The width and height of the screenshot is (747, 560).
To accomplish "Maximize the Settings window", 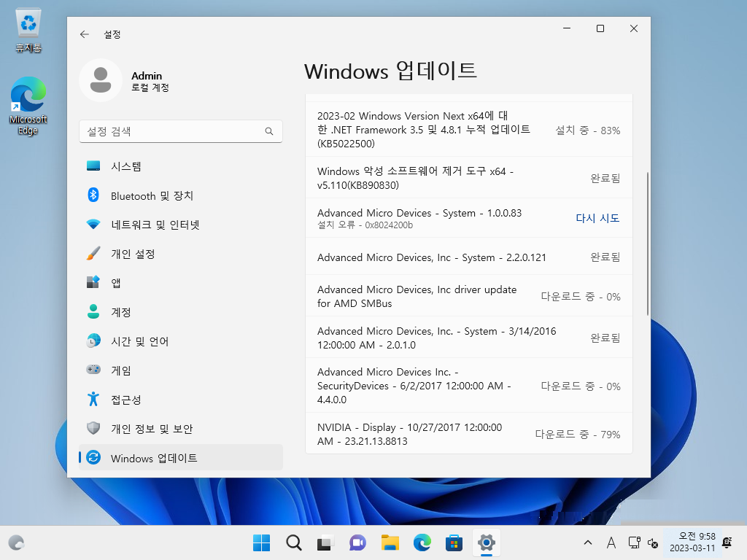I will (600, 28).
